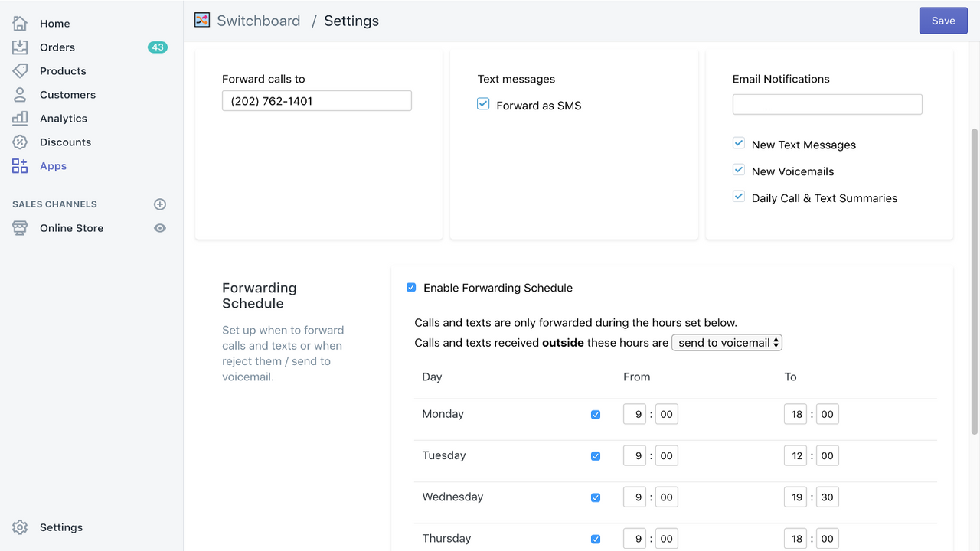Open Home in the sidebar
The width and height of the screenshot is (980, 551).
click(x=55, y=24)
